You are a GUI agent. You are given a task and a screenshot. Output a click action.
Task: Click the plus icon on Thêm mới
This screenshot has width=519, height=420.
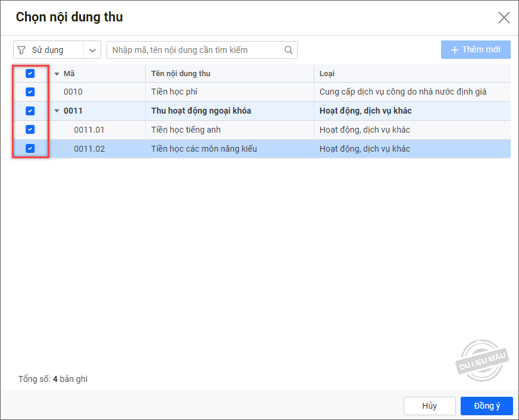click(455, 50)
